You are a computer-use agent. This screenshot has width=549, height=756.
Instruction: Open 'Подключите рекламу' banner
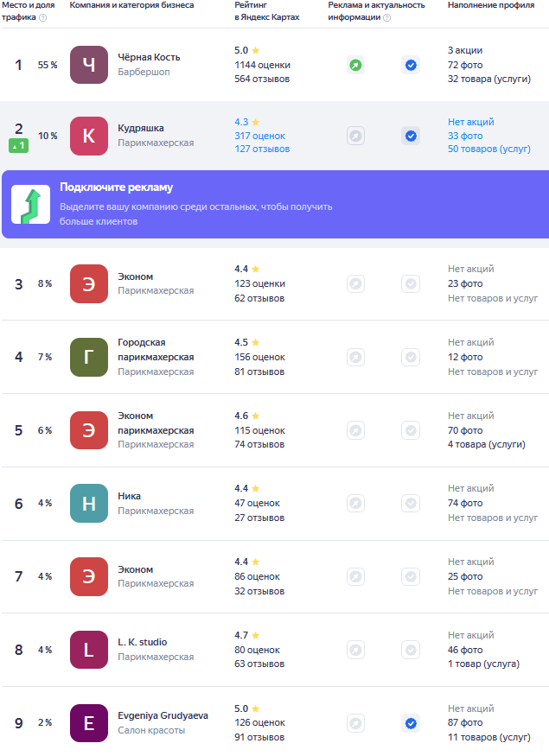(x=276, y=205)
